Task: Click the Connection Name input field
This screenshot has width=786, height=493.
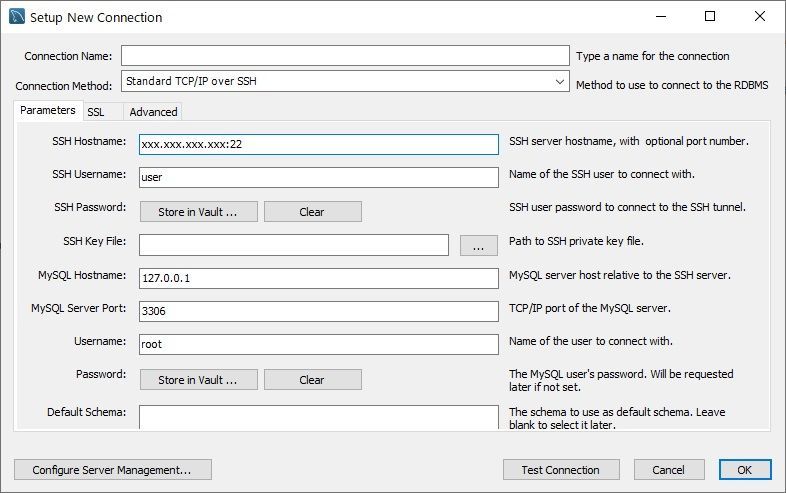Action: [345, 56]
